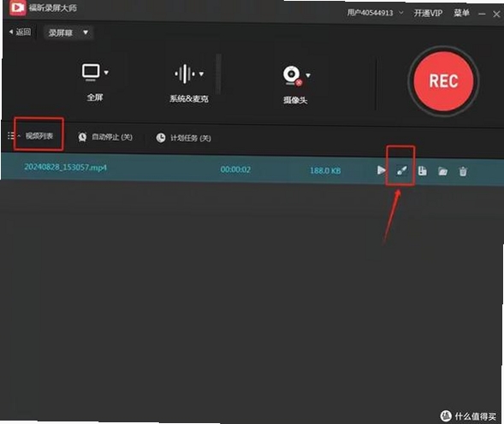Click the list icon beside 视频列表
This screenshot has width=504, height=424.
coord(11,136)
